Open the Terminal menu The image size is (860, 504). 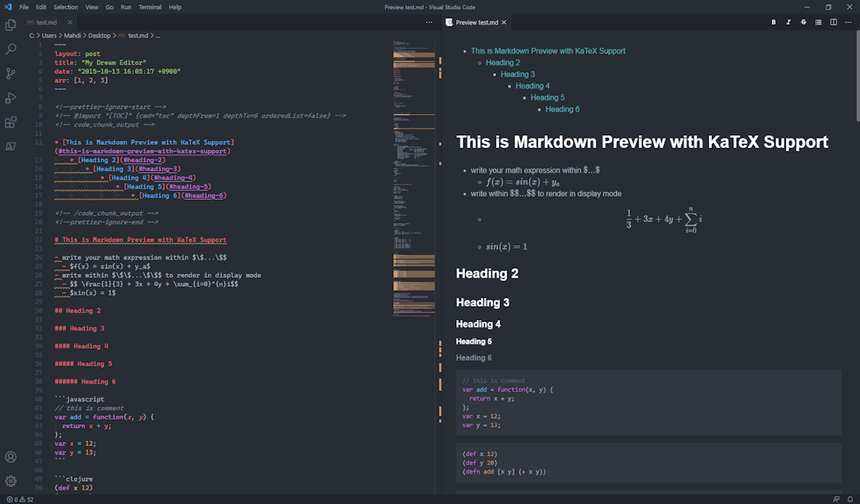coord(150,7)
